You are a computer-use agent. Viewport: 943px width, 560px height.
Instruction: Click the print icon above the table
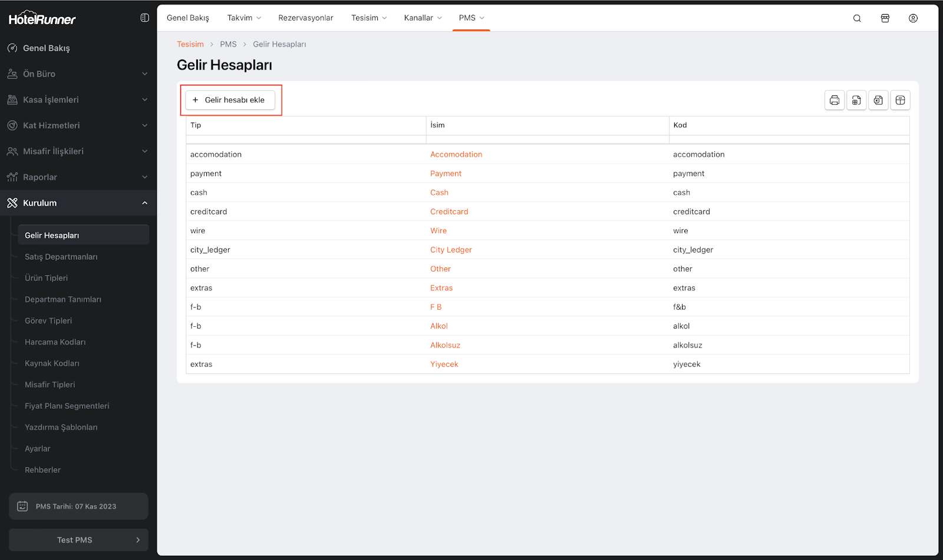point(834,100)
